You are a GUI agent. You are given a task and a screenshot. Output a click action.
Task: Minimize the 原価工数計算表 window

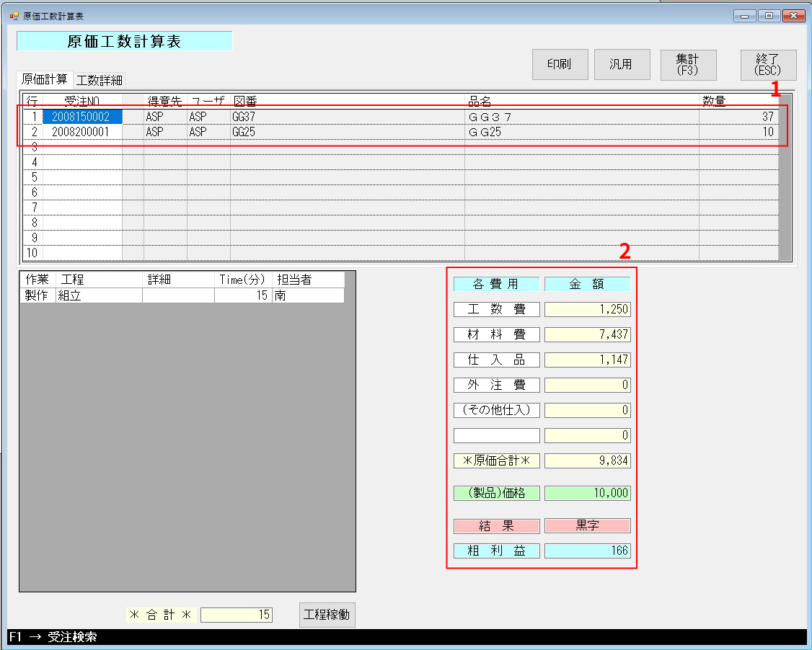745,16
